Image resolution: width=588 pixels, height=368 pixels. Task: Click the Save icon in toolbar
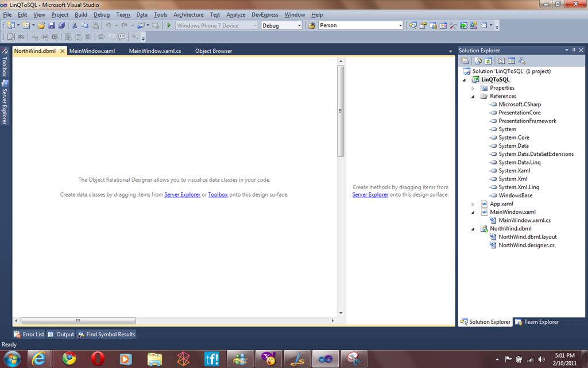click(x=51, y=25)
